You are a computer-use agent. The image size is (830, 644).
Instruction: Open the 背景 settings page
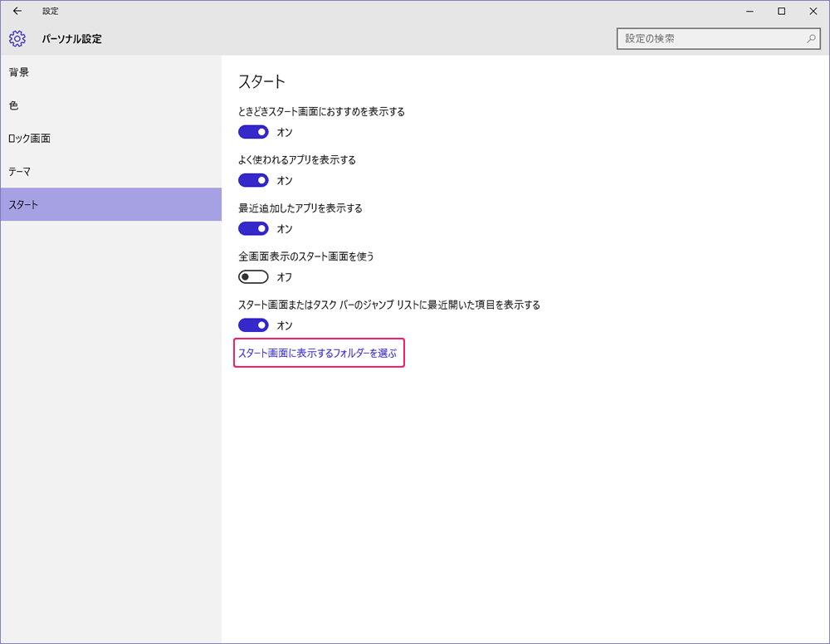[x=110, y=72]
